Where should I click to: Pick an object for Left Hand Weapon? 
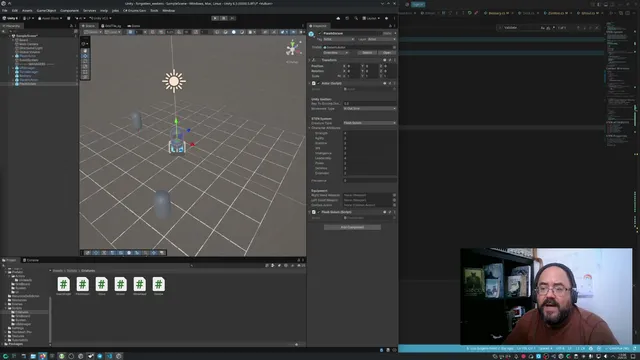tap(394, 200)
